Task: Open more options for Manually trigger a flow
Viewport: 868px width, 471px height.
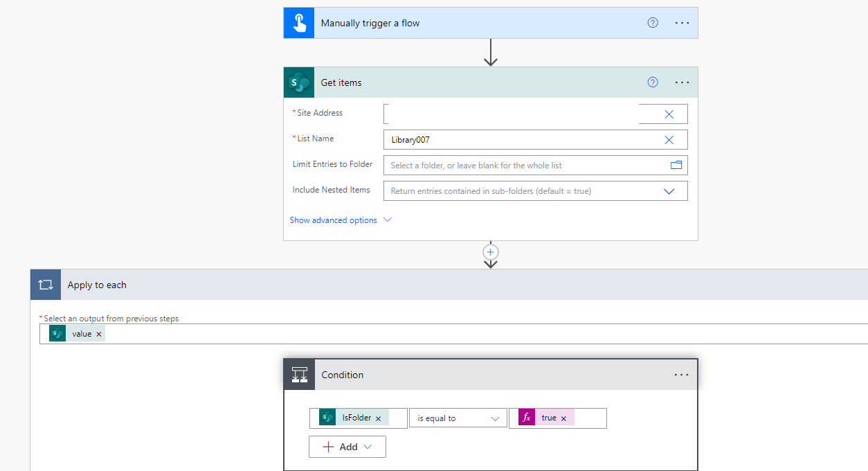Action: 682,23
